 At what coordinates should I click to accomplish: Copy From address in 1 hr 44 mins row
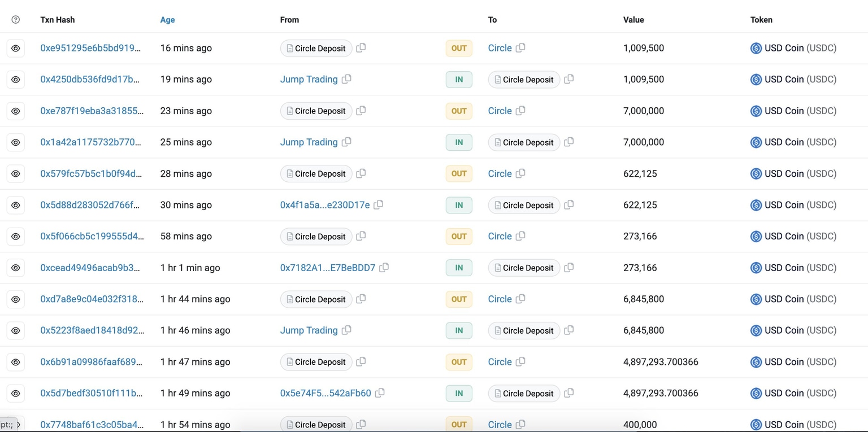tap(361, 299)
